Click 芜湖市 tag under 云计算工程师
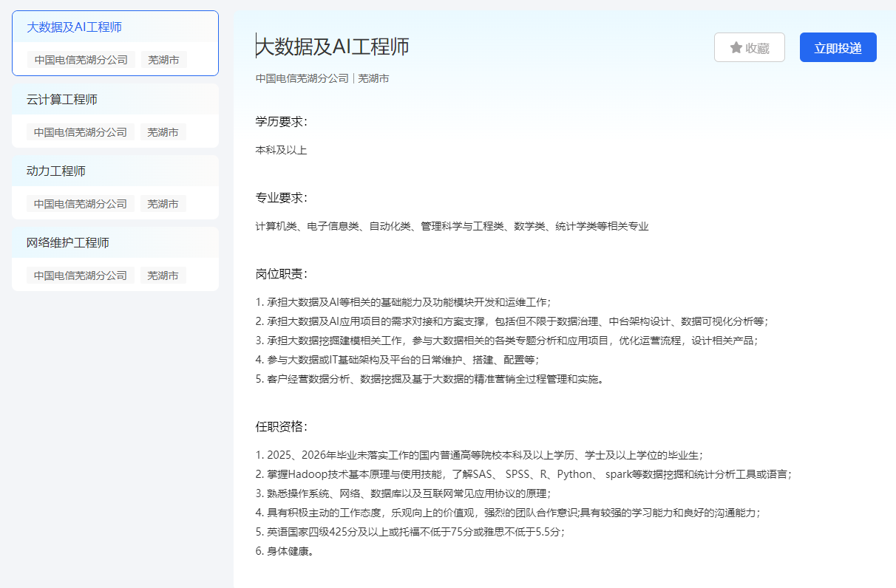The width and height of the screenshot is (896, 588). (x=163, y=131)
